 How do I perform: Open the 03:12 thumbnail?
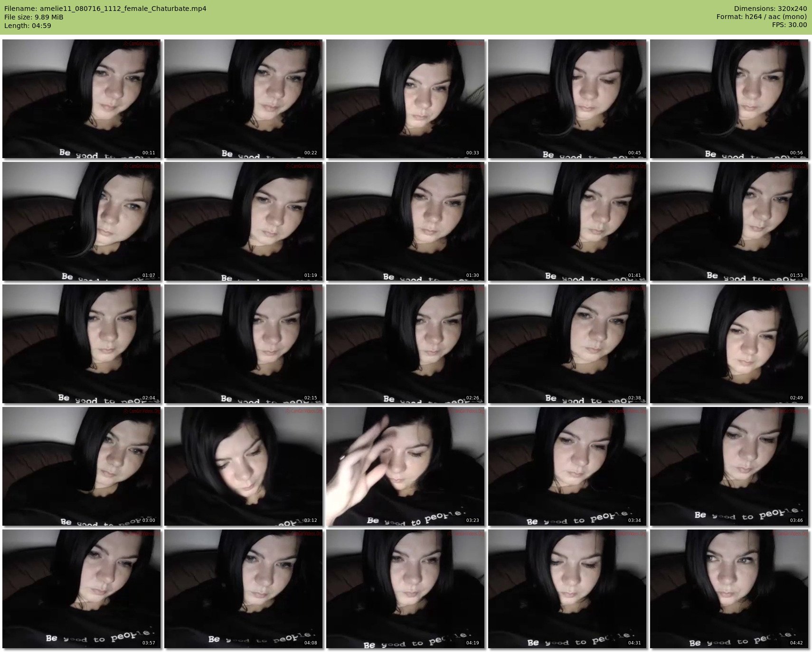(x=243, y=466)
